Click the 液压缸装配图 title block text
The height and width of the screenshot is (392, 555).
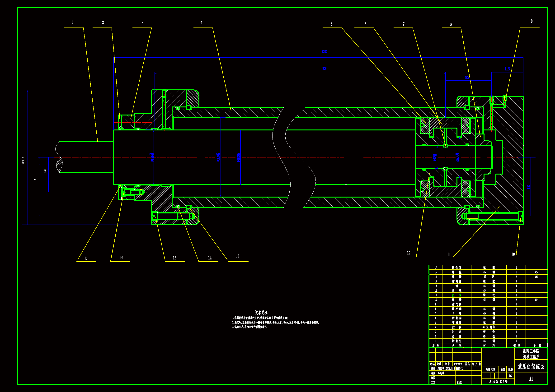point(531,366)
